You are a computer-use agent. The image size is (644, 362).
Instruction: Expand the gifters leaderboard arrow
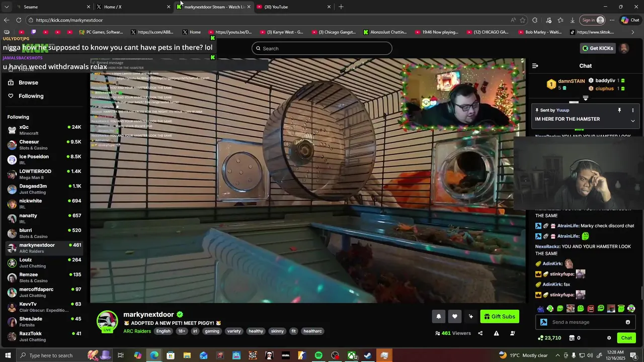(x=586, y=99)
